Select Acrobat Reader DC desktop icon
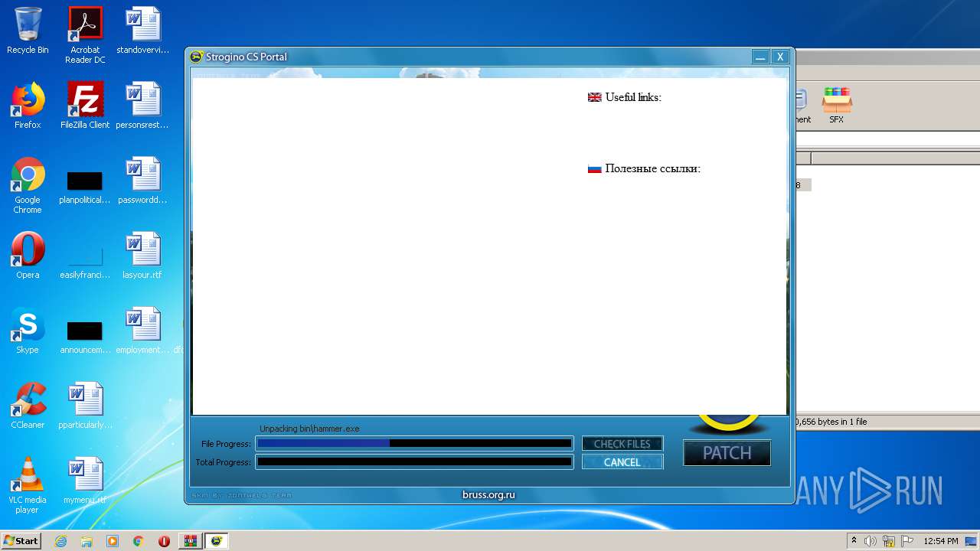 85,35
